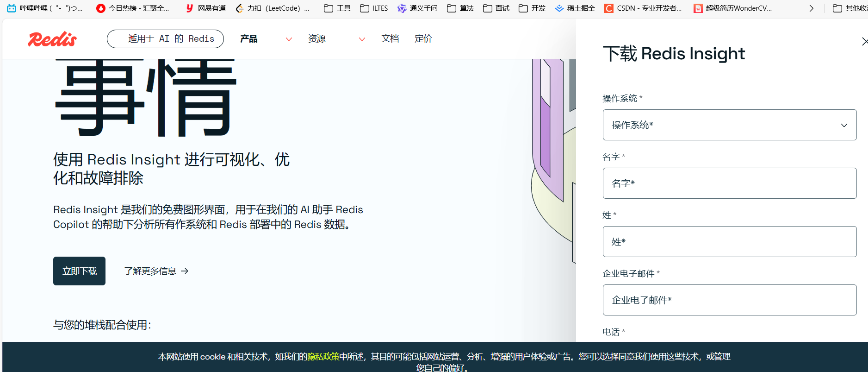The image size is (868, 372).
Task: Open the 通义千问 bookmark
Action: (417, 8)
